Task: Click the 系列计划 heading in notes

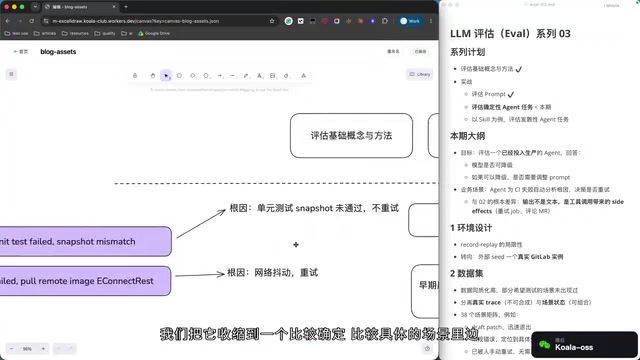Action: click(x=467, y=52)
